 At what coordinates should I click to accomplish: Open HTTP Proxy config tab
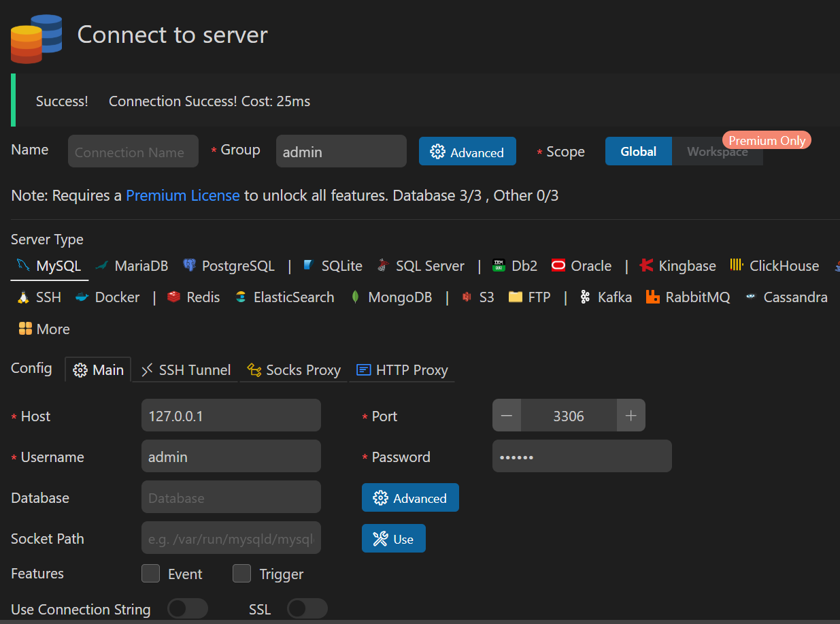coord(402,370)
